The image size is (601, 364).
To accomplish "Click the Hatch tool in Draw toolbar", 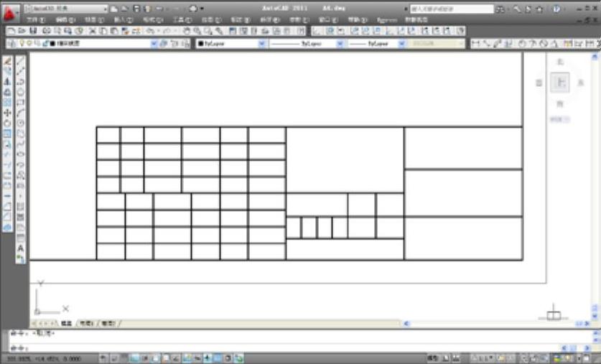I will pyautogui.click(x=20, y=207).
